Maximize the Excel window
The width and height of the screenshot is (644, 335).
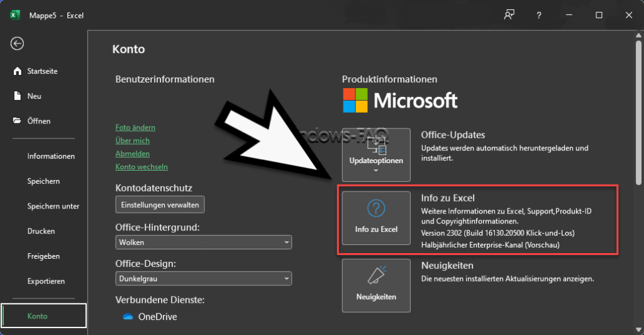599,15
